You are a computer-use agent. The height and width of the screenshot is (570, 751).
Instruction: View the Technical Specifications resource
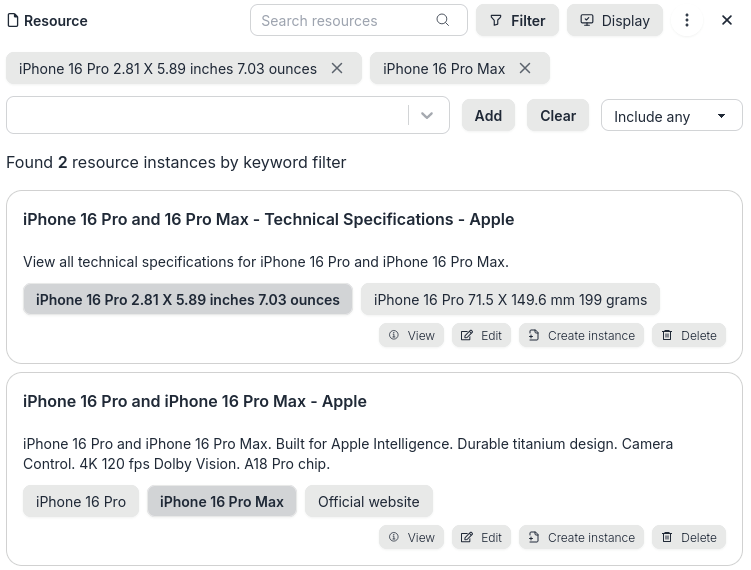pos(411,335)
